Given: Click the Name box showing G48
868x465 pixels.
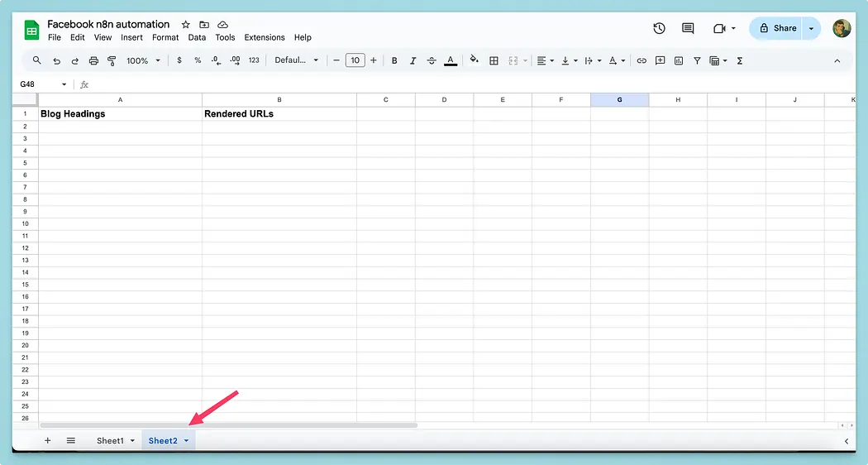Looking at the screenshot, I should [x=43, y=84].
